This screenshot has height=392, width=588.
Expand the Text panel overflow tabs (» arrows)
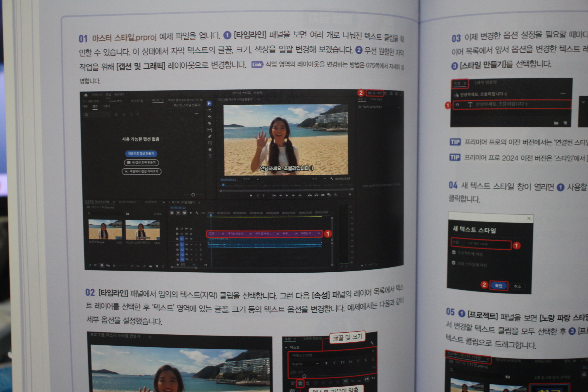[x=201, y=100]
